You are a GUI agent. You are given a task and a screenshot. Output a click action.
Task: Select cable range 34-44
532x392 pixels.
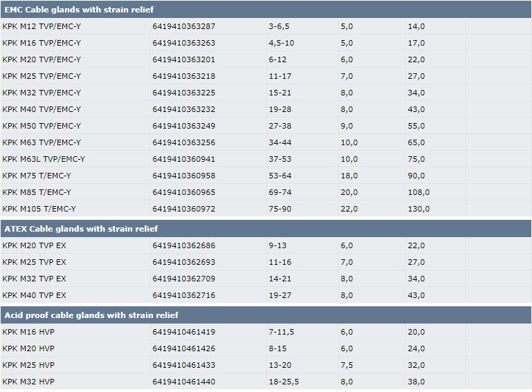(280, 142)
